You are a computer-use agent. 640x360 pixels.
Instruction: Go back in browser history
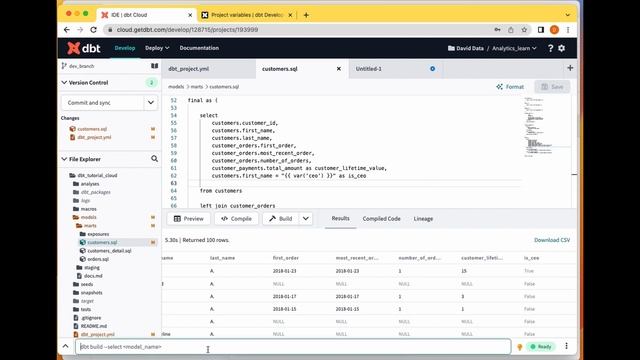pyautogui.click(x=67, y=30)
